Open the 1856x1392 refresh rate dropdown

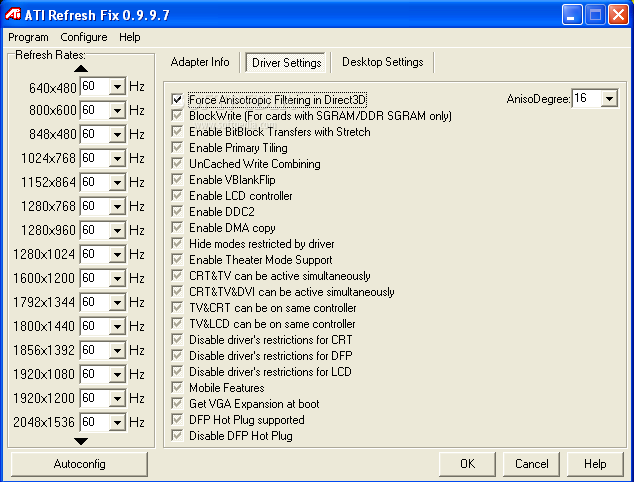coord(117,350)
